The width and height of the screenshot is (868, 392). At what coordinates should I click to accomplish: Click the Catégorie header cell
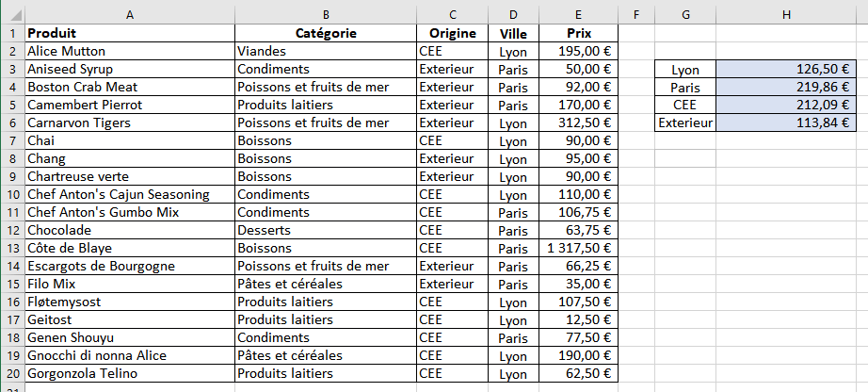pos(325,33)
